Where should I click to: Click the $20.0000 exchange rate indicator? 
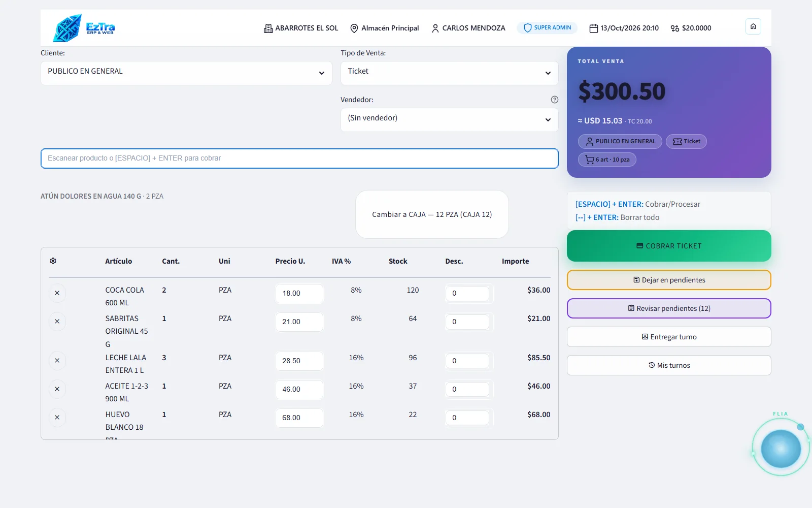691,28
